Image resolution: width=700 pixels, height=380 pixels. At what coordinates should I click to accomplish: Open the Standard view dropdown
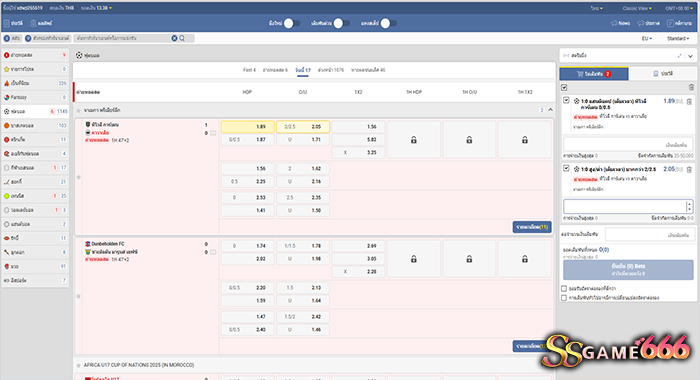(x=678, y=39)
